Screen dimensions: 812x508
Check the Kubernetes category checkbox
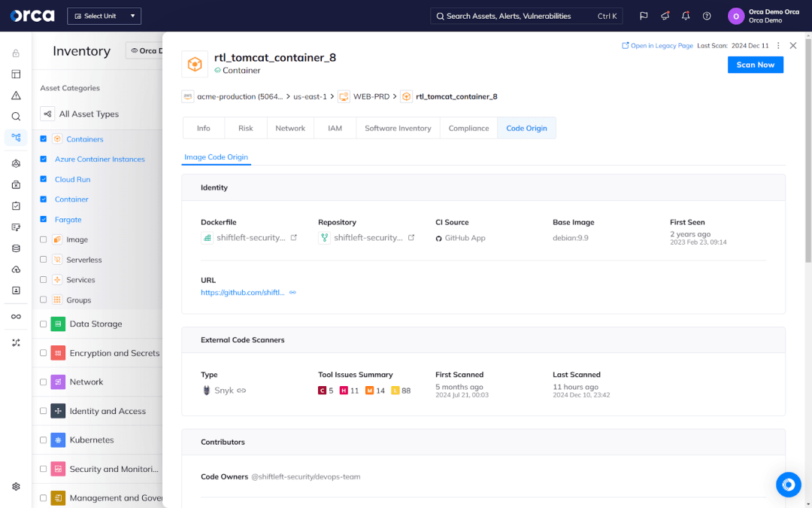coord(44,440)
